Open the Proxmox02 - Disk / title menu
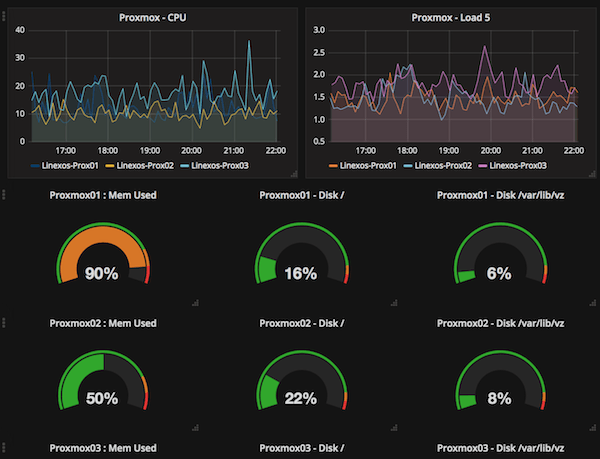Screen dimensions: 600x459 coord(302,323)
